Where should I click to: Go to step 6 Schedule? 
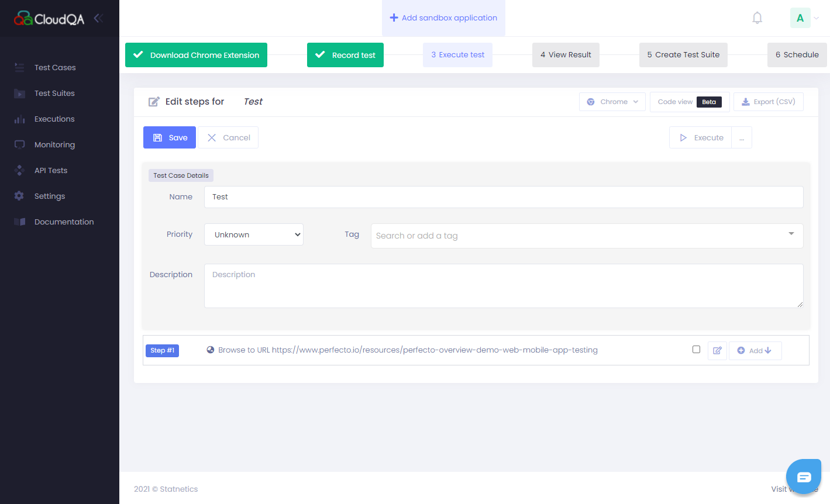[797, 55]
